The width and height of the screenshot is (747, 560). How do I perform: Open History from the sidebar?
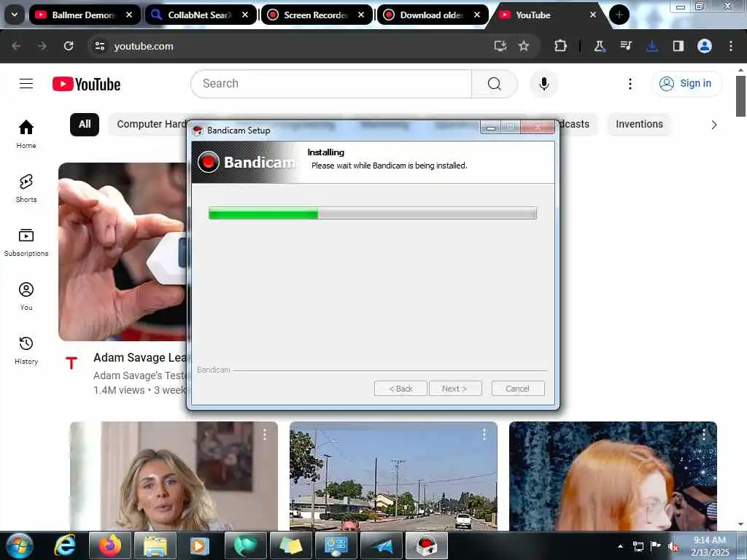26,351
